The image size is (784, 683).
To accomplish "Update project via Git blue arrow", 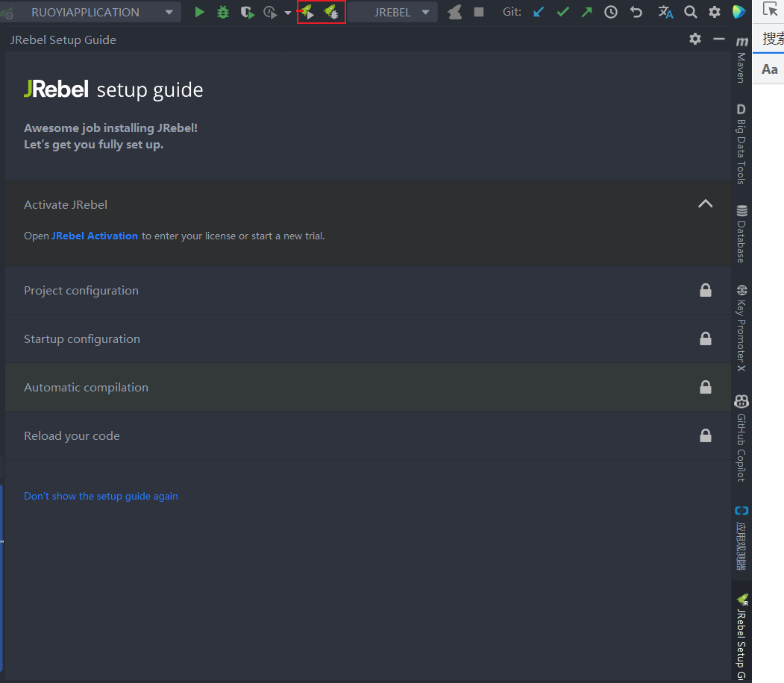I will click(x=539, y=12).
